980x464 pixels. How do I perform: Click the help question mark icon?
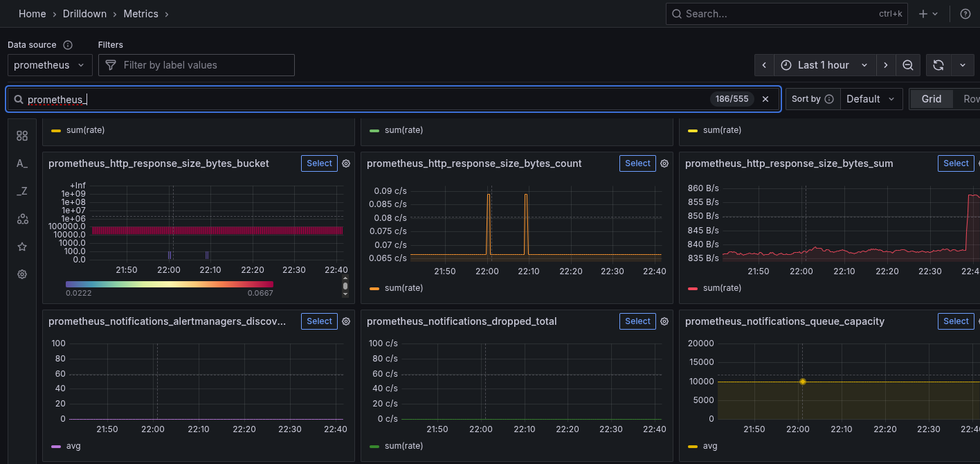pyautogui.click(x=965, y=14)
